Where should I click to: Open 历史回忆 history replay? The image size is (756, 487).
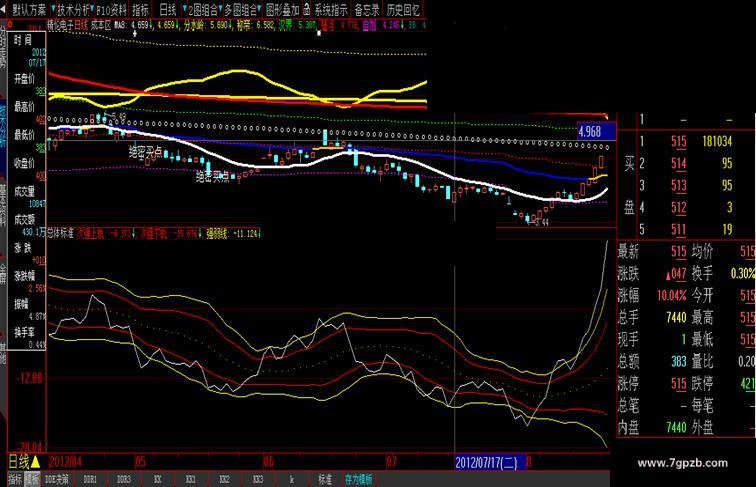pyautogui.click(x=403, y=9)
